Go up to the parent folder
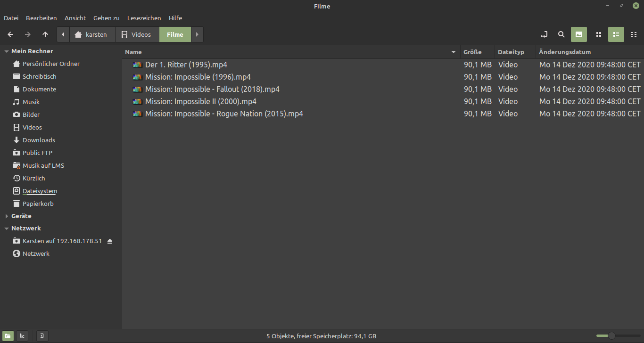The image size is (644, 343). [45, 34]
